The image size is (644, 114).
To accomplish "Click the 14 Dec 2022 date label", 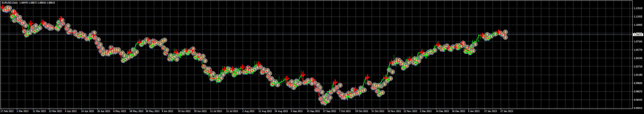I will [x=442, y=111].
